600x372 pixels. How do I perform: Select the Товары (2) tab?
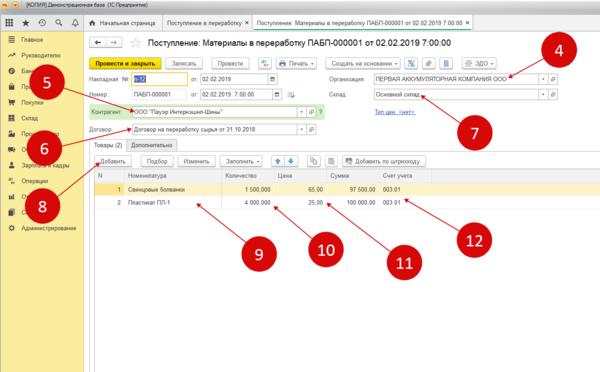click(108, 145)
